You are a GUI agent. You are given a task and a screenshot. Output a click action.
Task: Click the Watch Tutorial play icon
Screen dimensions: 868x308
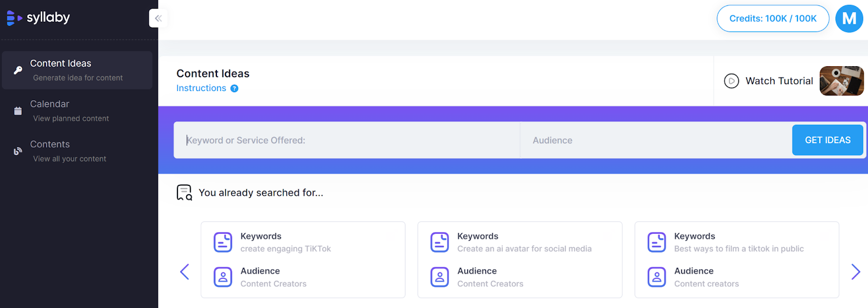point(731,81)
